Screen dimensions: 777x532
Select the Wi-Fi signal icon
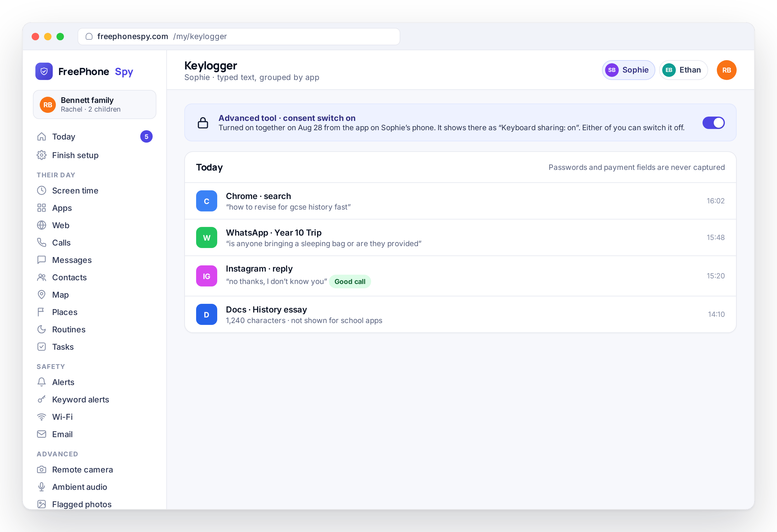(42, 417)
